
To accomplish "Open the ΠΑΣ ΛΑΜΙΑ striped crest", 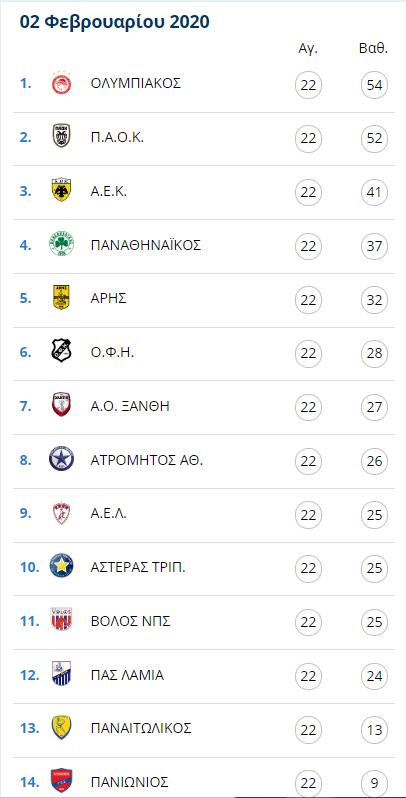I will point(62,675).
